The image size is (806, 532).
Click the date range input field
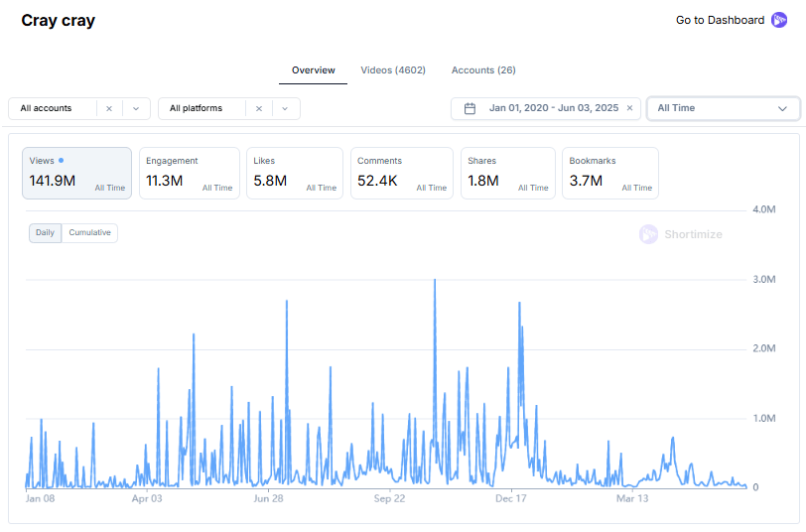click(552, 108)
